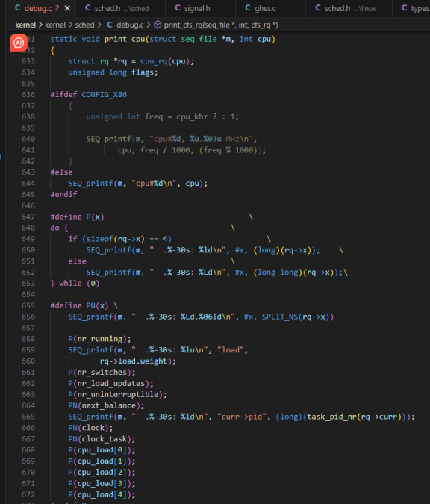
Task: Click the C icon on signal.h tab
Action: (178, 8)
